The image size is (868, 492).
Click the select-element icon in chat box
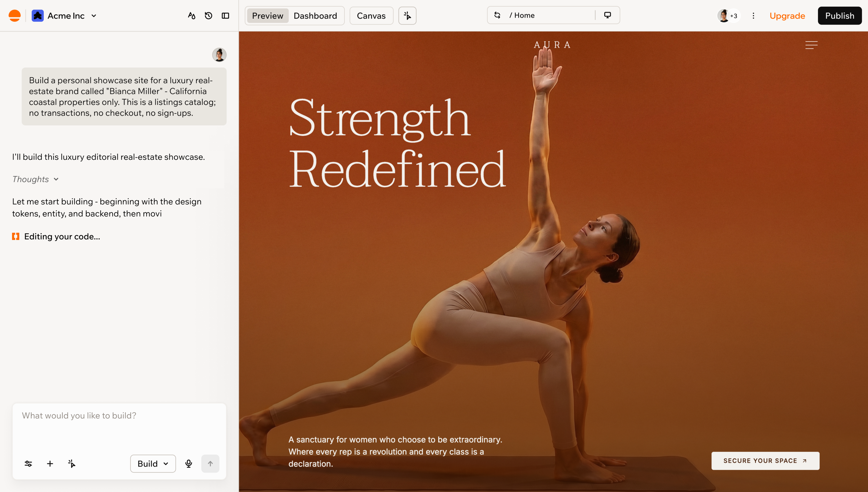tap(72, 464)
